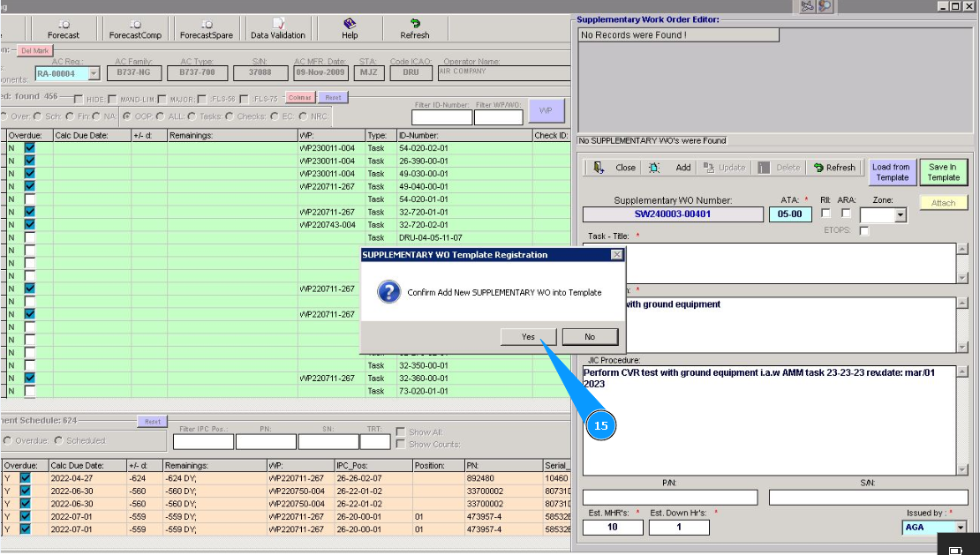Tick the RII checkbox
The image size is (980, 555).
(x=826, y=214)
